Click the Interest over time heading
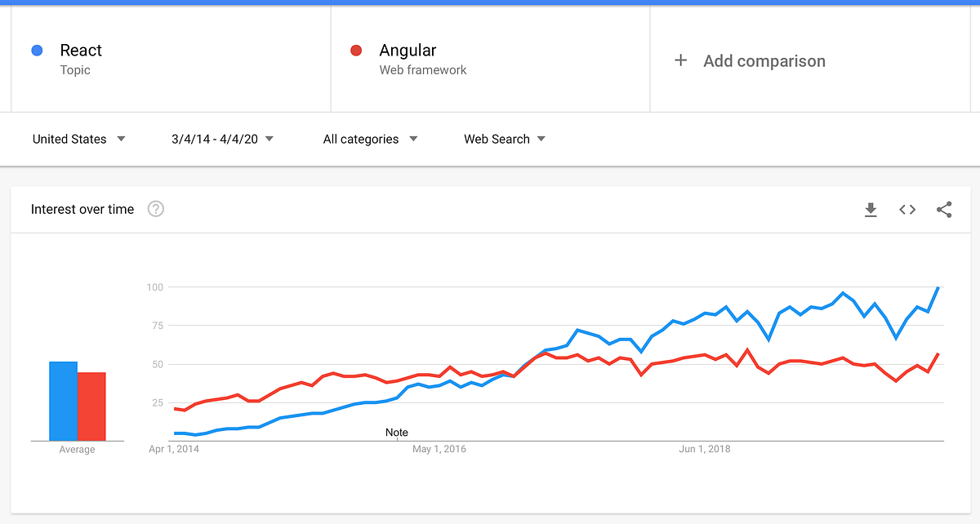This screenshot has width=980, height=524. click(x=81, y=209)
